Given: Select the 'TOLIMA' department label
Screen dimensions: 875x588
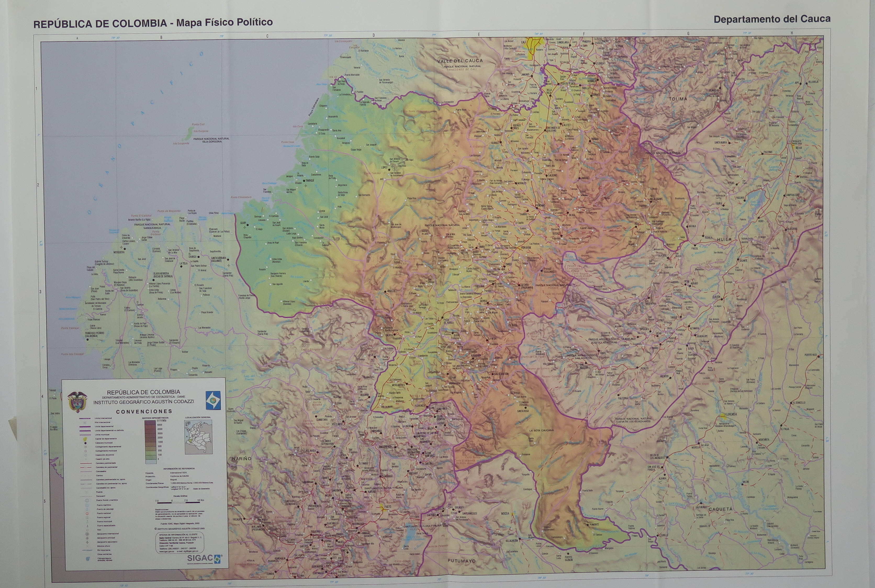Looking at the screenshot, I should (x=678, y=99).
